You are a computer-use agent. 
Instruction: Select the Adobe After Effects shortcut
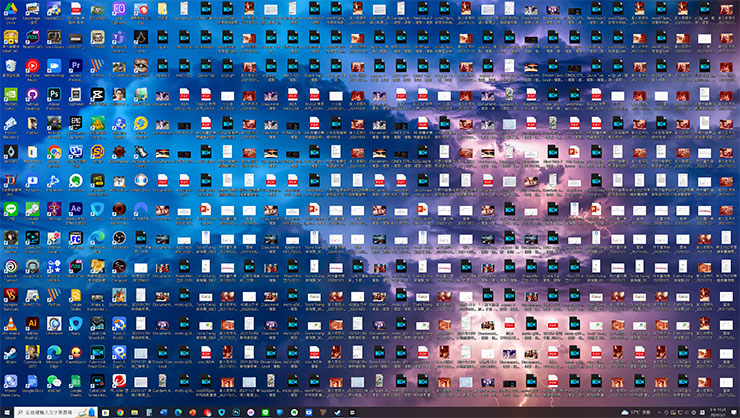click(77, 210)
